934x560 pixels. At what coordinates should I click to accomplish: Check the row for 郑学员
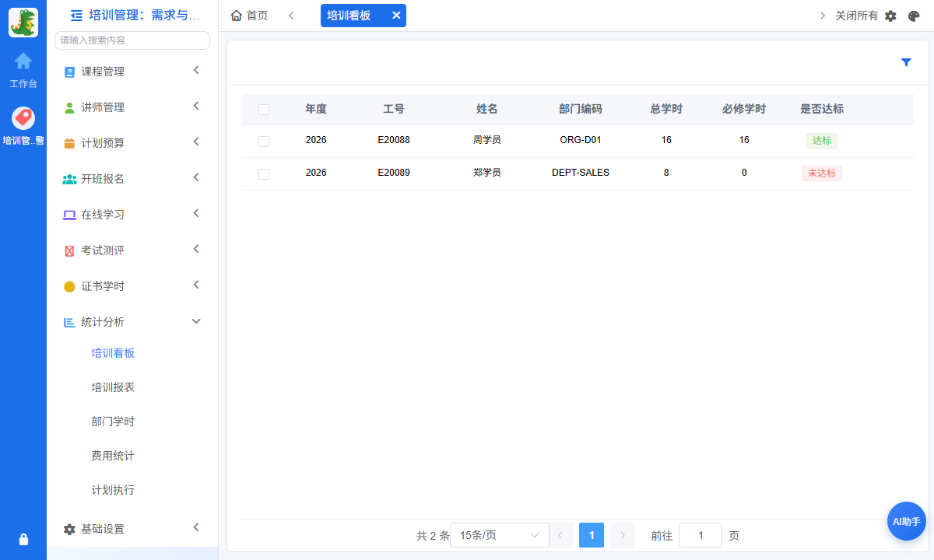click(x=264, y=174)
